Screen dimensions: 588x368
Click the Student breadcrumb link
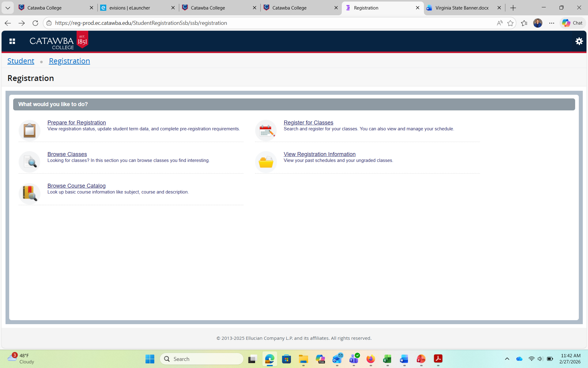point(21,61)
